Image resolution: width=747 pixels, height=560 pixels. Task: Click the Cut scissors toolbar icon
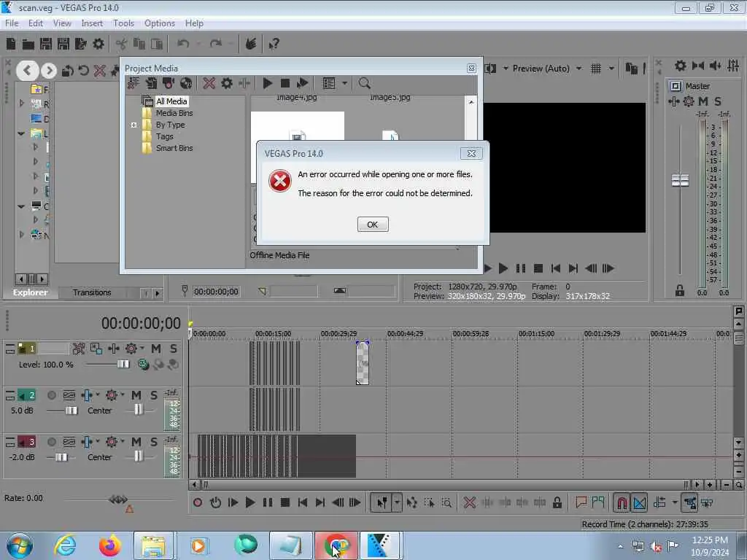122,44
